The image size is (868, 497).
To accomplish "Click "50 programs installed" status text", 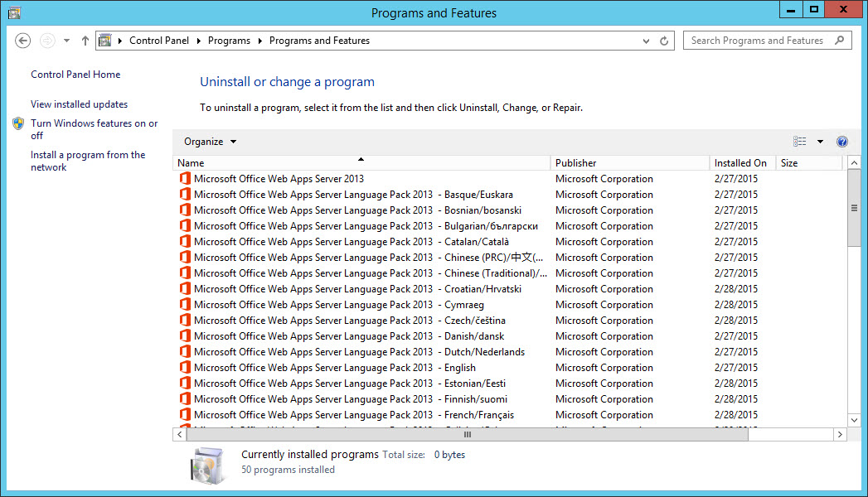I will click(x=288, y=470).
